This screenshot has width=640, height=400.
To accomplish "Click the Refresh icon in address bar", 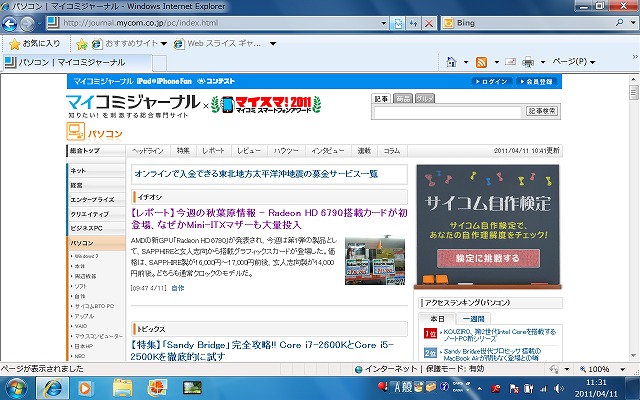I will [413, 23].
